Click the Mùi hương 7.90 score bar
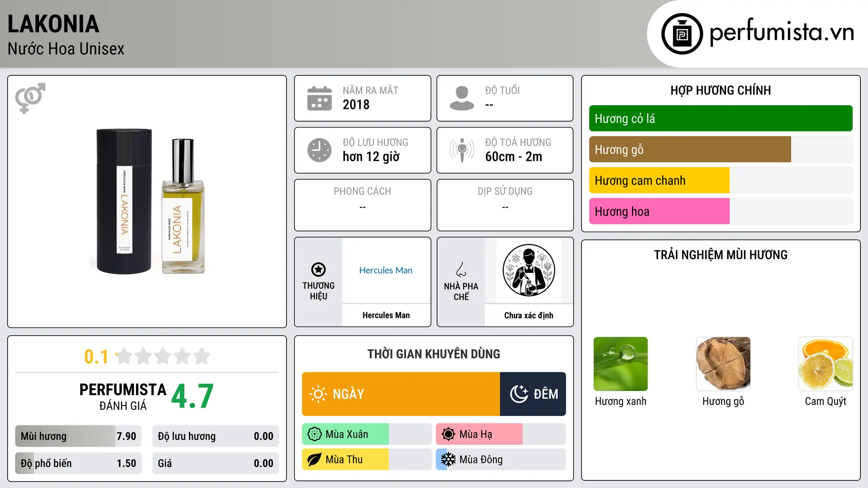 pos(78,436)
